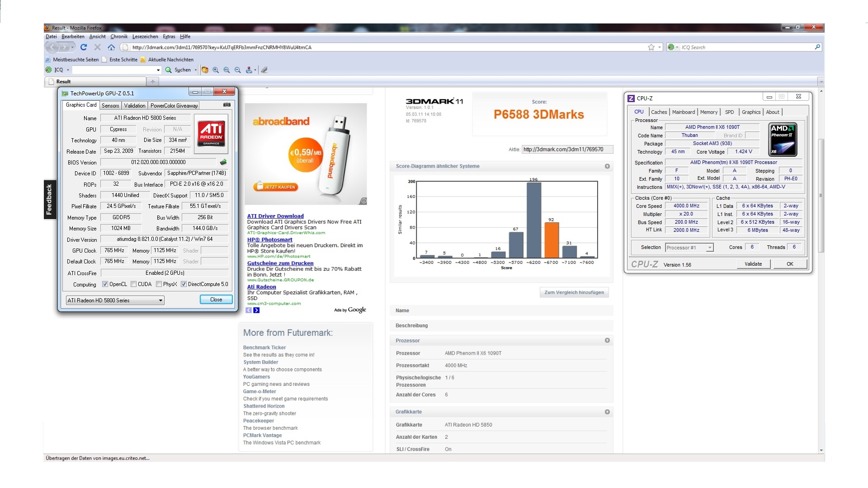The width and height of the screenshot is (868, 488).
Task: Open the ICQ toolbar menu arrow
Action: 68,70
